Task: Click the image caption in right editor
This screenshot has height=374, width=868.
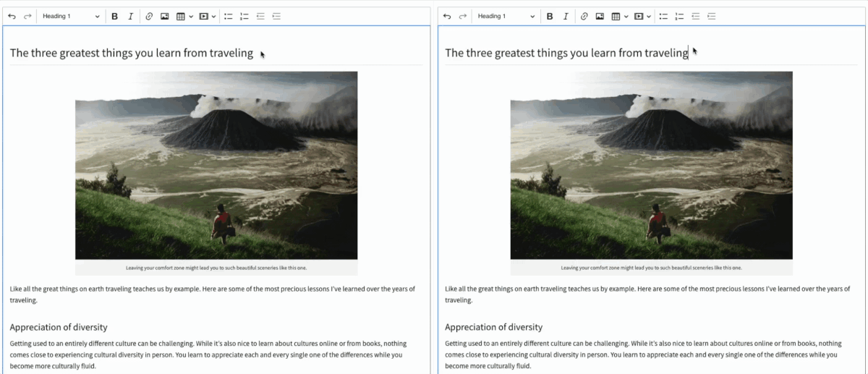Action: (x=651, y=268)
